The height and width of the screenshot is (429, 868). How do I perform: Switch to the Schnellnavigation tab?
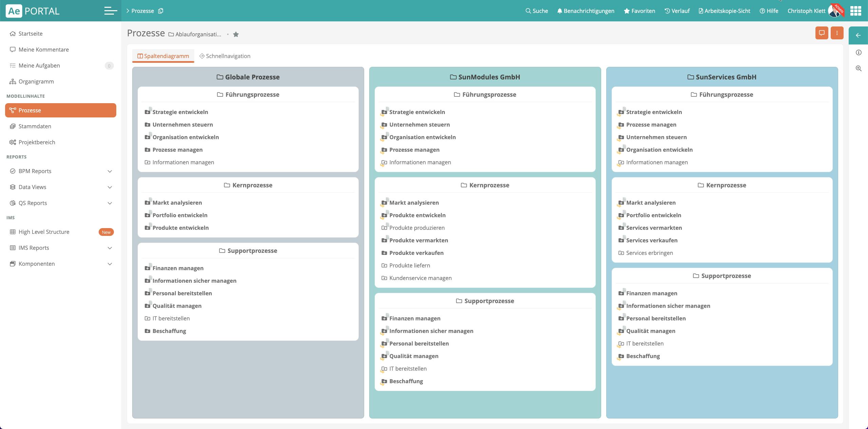225,56
